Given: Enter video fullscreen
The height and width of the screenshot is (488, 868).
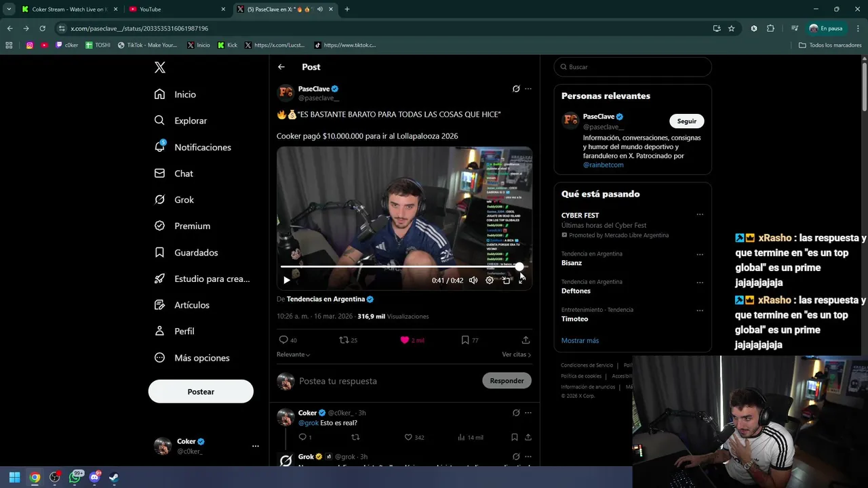Looking at the screenshot, I should coord(521,280).
